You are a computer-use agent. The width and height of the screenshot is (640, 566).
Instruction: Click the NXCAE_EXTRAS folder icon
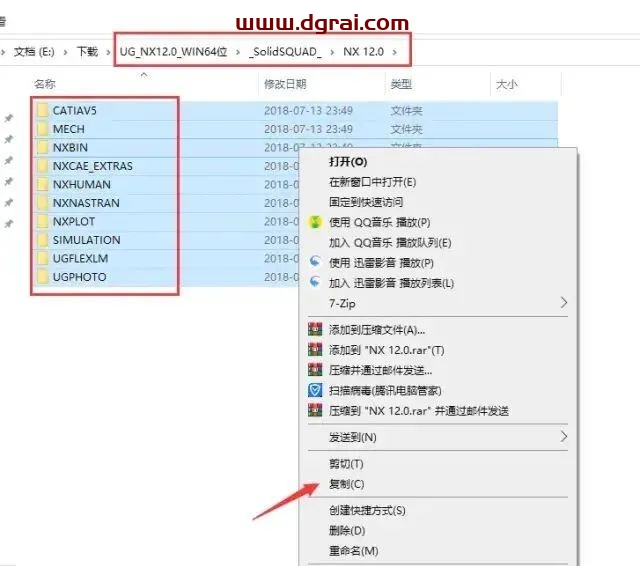(x=42, y=166)
